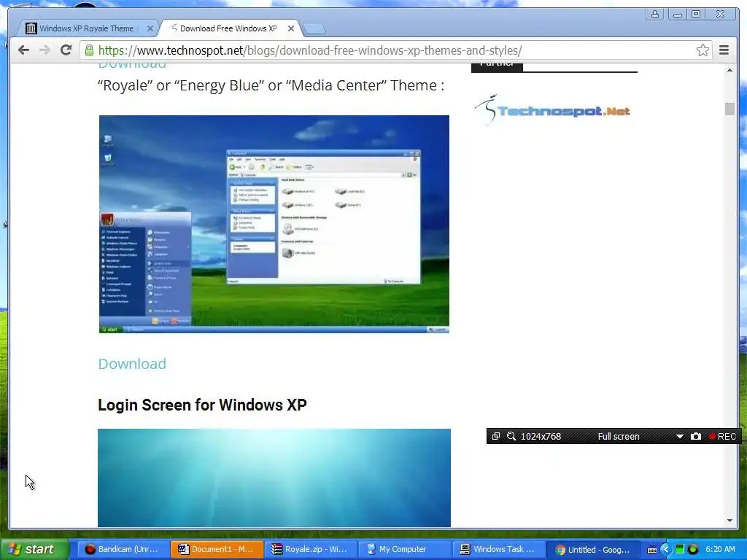Switch to Windows XP Royale Theme tab
Screen dimensions: 747x560
(86, 28)
